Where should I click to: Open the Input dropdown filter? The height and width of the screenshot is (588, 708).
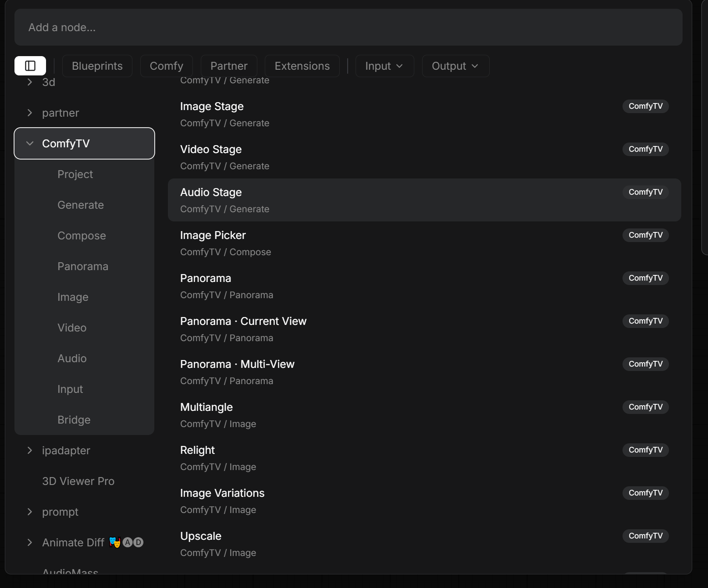pyautogui.click(x=384, y=66)
